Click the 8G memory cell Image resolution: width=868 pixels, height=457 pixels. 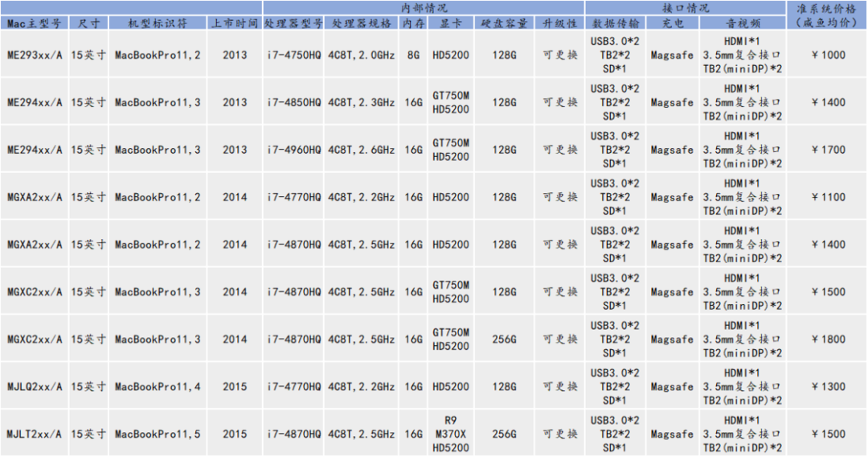tap(414, 55)
